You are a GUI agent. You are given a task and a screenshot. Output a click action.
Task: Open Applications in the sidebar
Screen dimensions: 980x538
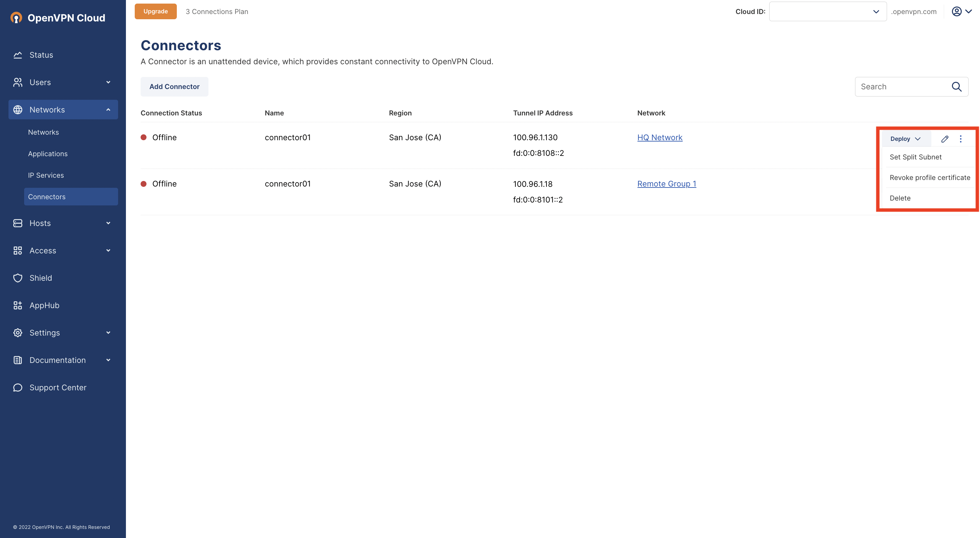pos(48,154)
